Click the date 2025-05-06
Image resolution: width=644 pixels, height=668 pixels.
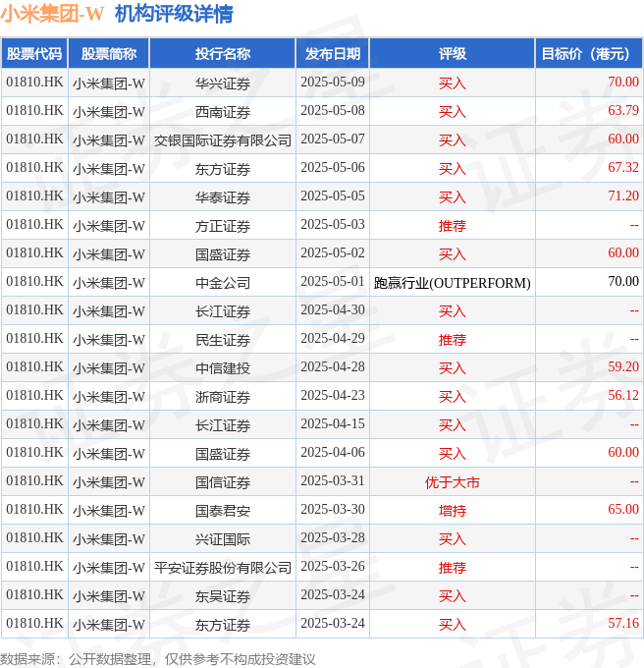[333, 167]
